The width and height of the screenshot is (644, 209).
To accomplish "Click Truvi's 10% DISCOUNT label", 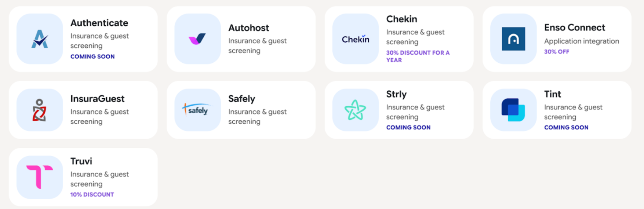I will click(x=92, y=194).
